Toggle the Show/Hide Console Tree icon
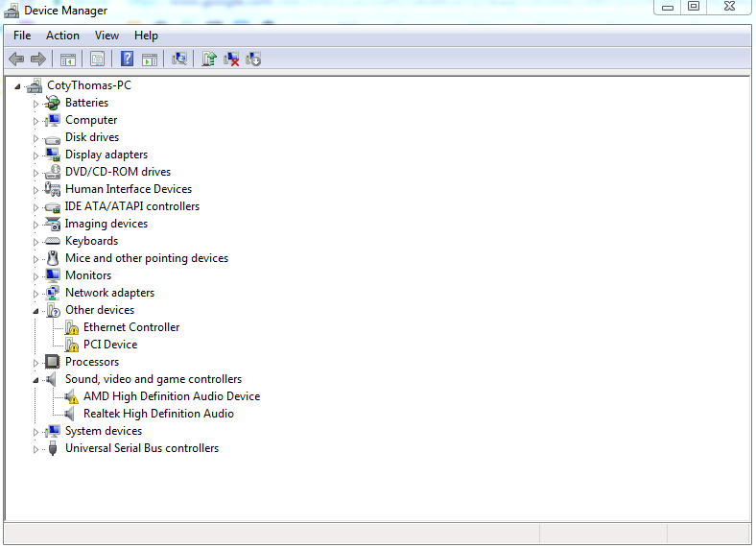Screen dimensions: 756x548 coord(68,60)
